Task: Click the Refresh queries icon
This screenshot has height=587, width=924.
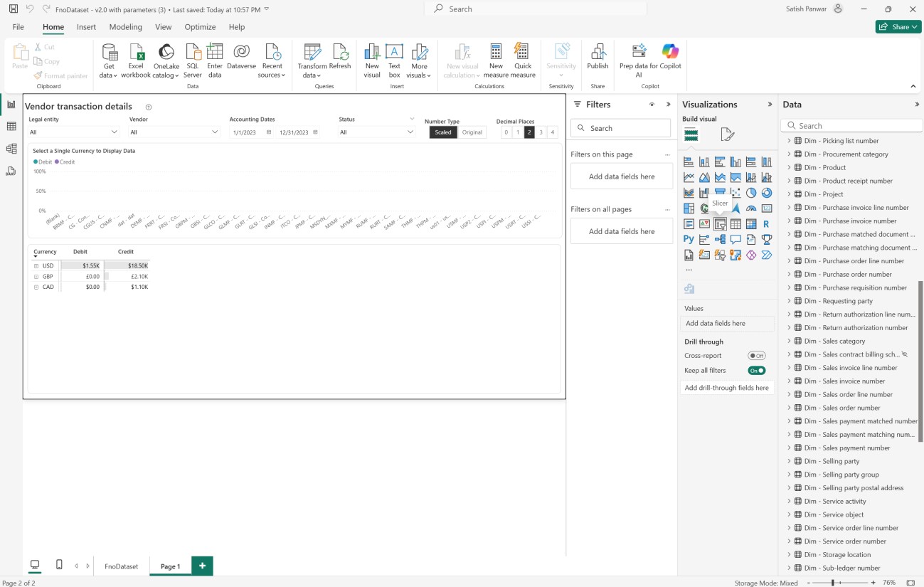Action: (x=340, y=52)
